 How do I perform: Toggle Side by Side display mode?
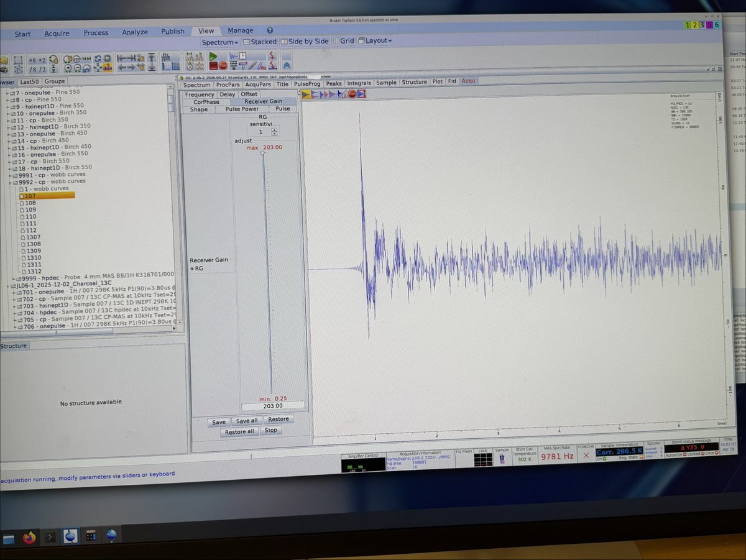point(305,41)
